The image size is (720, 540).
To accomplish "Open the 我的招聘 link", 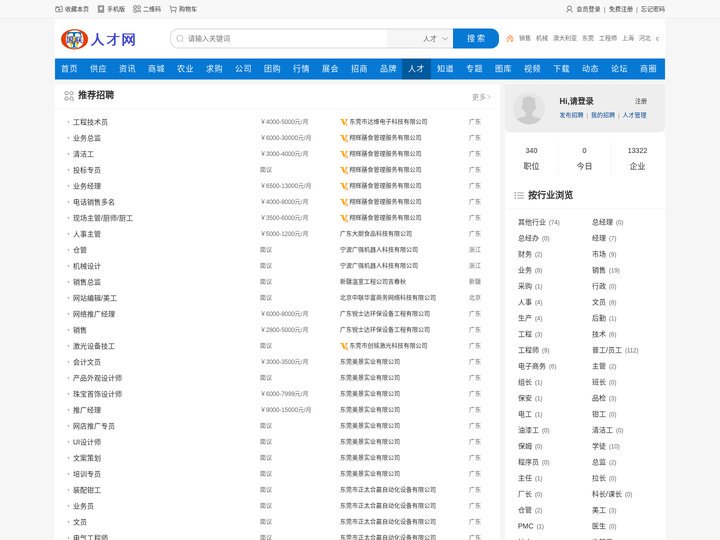I will [603, 115].
